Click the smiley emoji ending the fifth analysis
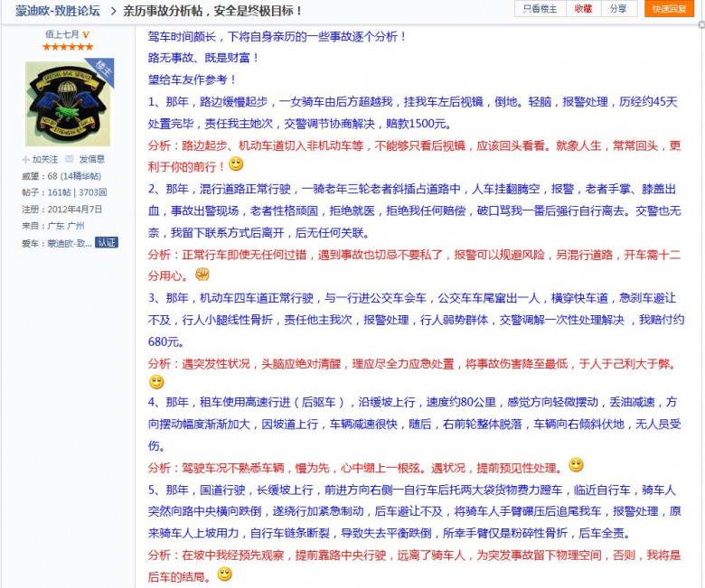The height and width of the screenshot is (588, 705). tap(225, 574)
